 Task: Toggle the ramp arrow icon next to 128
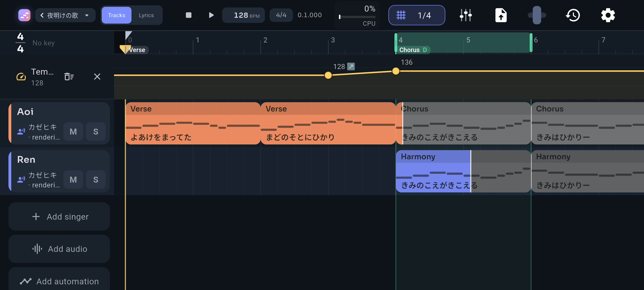click(x=351, y=66)
